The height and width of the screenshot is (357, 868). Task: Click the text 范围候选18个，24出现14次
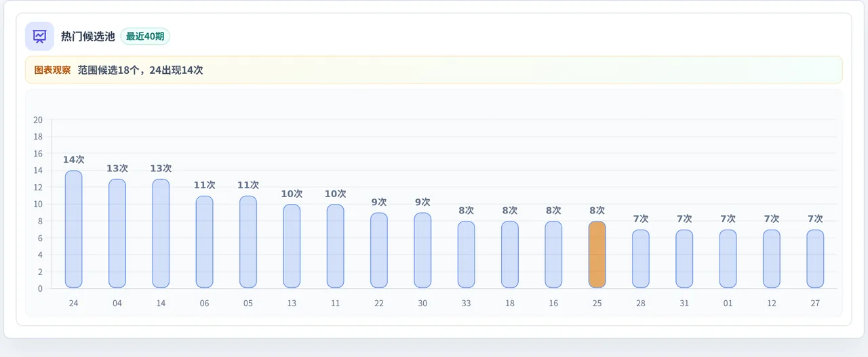point(140,70)
